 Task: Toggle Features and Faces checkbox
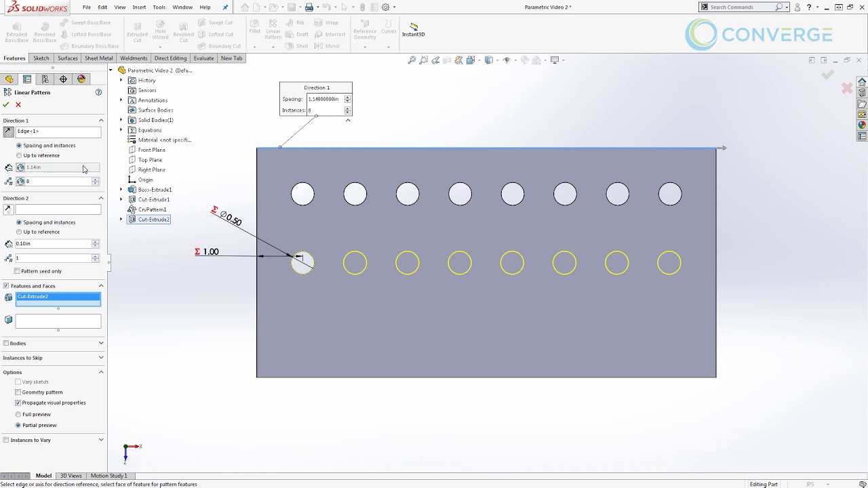point(6,286)
